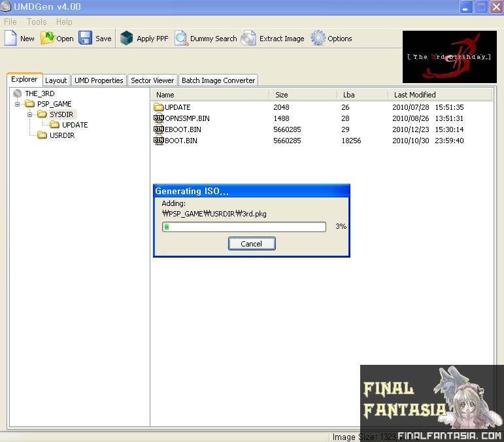Click the date 2010/07/28 15:51:35
The image size is (504, 442).
pos(428,107)
